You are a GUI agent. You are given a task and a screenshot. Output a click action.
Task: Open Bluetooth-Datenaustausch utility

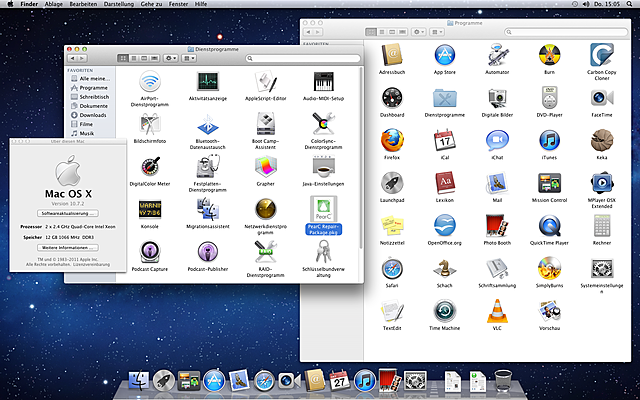(208, 124)
